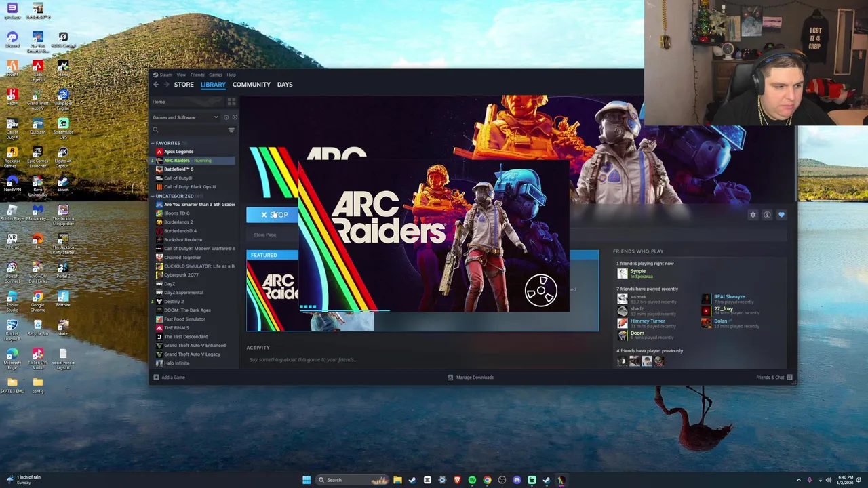Open the Help menu
Image resolution: width=868 pixels, height=488 pixels.
coord(231,75)
